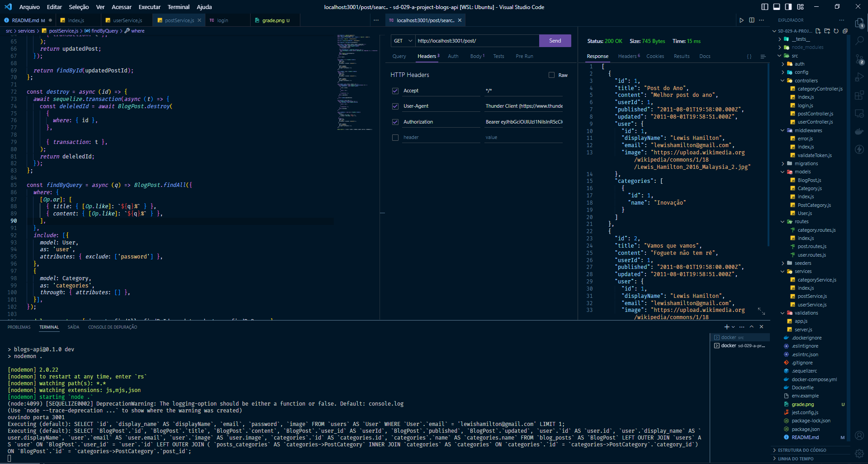This screenshot has height=464, width=868.
Task: Open the Cookies response tab
Action: (x=655, y=56)
